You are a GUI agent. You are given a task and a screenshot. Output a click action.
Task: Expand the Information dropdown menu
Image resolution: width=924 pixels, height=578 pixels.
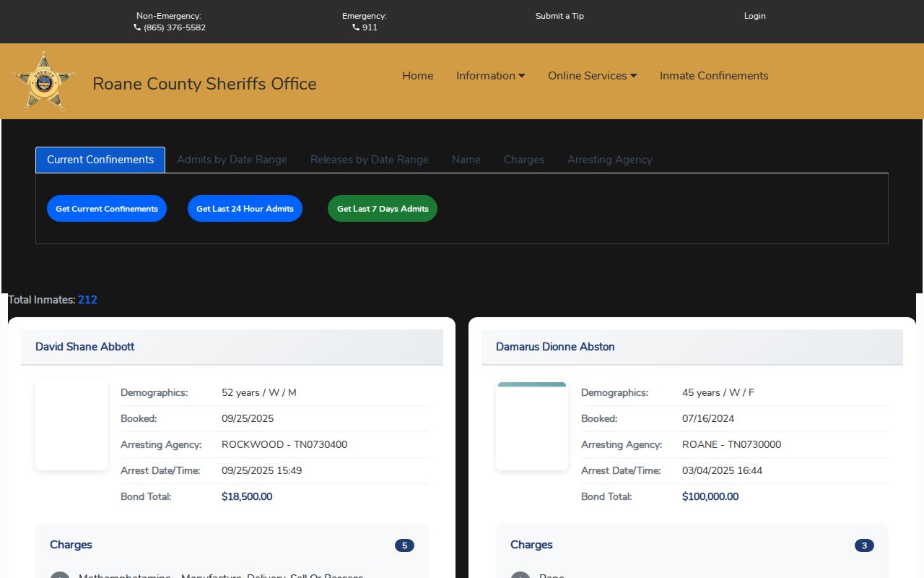pyautogui.click(x=490, y=76)
